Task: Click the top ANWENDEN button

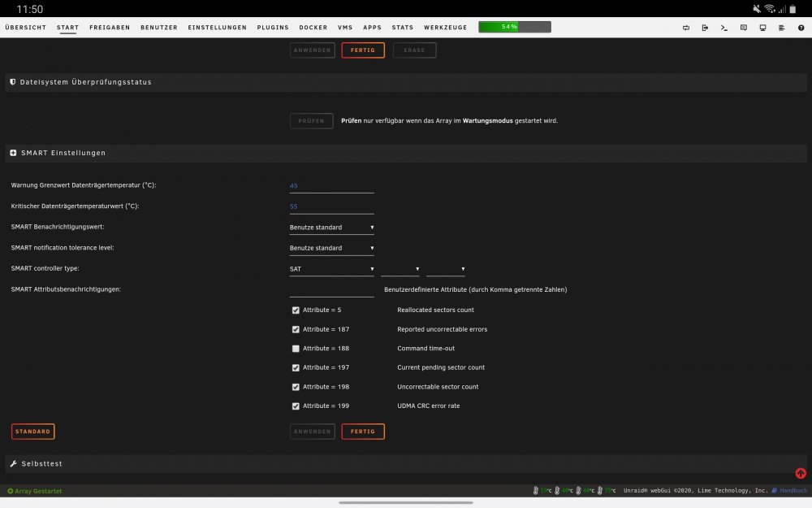Action: click(313, 50)
